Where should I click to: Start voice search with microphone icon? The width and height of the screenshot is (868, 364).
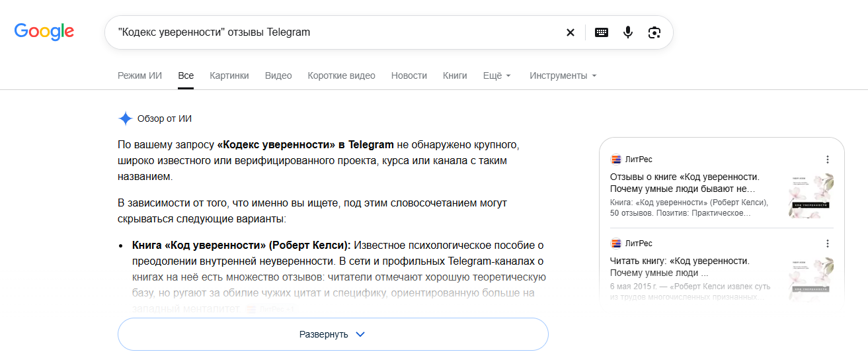coord(628,32)
